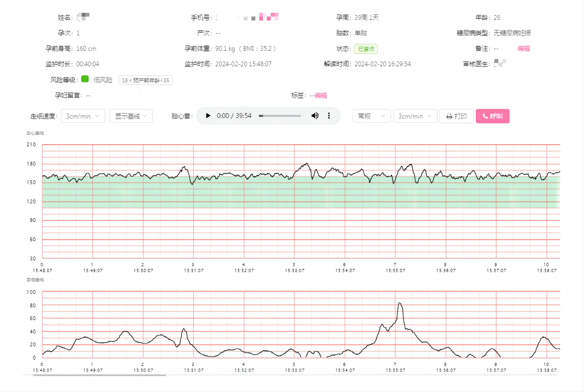The image size is (584, 392).
Task: Click the phone icon on 呼叫 button
Action: click(x=485, y=116)
